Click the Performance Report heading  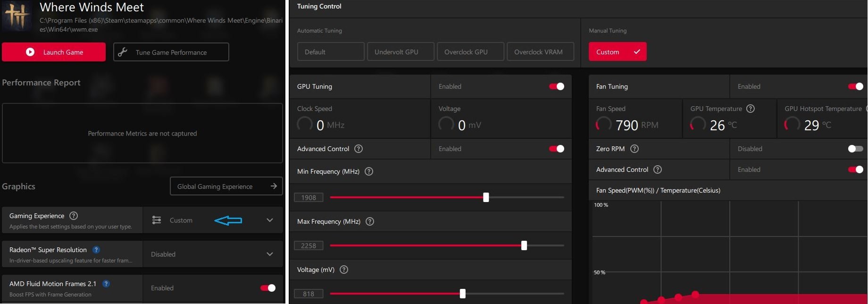coord(41,83)
